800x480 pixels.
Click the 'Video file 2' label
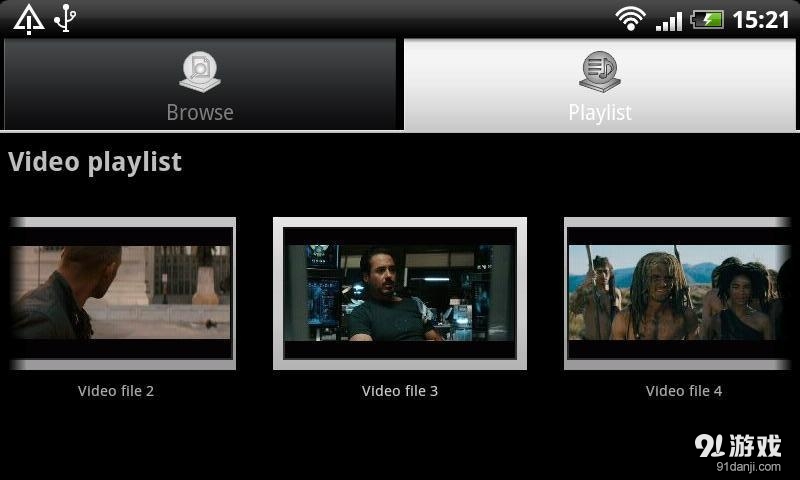coord(116,391)
